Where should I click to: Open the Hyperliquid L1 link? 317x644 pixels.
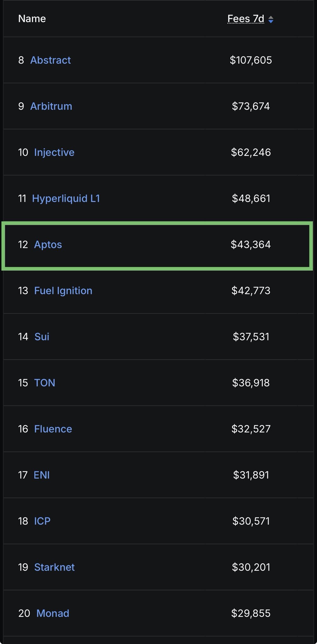click(66, 198)
